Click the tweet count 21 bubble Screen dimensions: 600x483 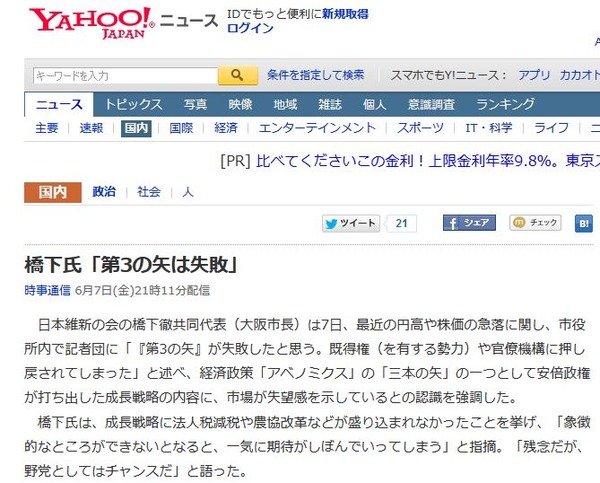tap(401, 224)
